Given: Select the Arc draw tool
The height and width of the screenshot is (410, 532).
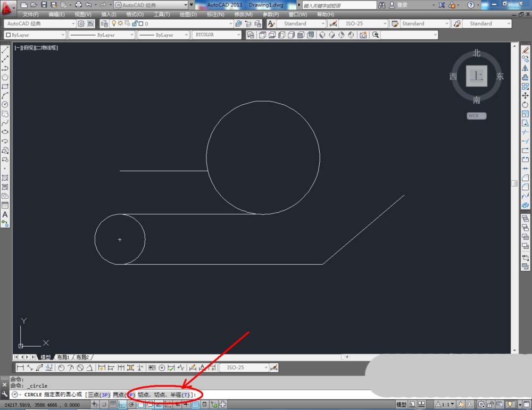Looking at the screenshot, I should click(5, 96).
